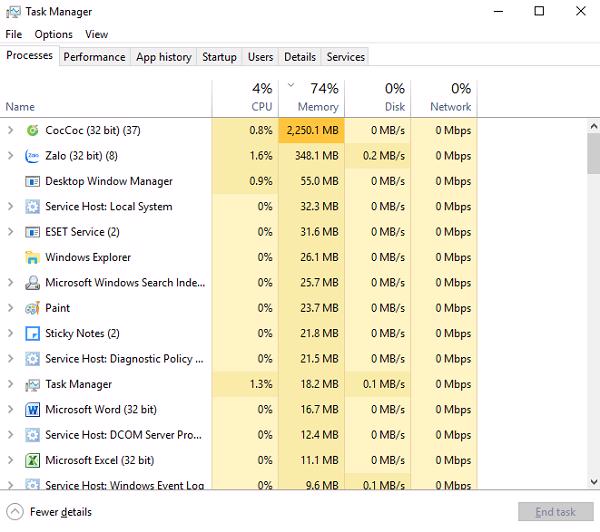This screenshot has width=600, height=532.
Task: Select the Processes tab
Action: point(29,55)
